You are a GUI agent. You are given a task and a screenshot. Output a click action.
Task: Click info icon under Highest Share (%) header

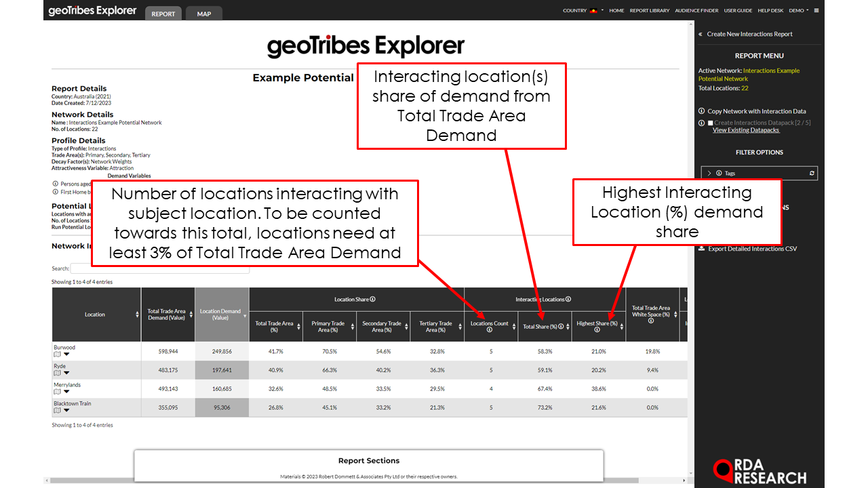597,330
